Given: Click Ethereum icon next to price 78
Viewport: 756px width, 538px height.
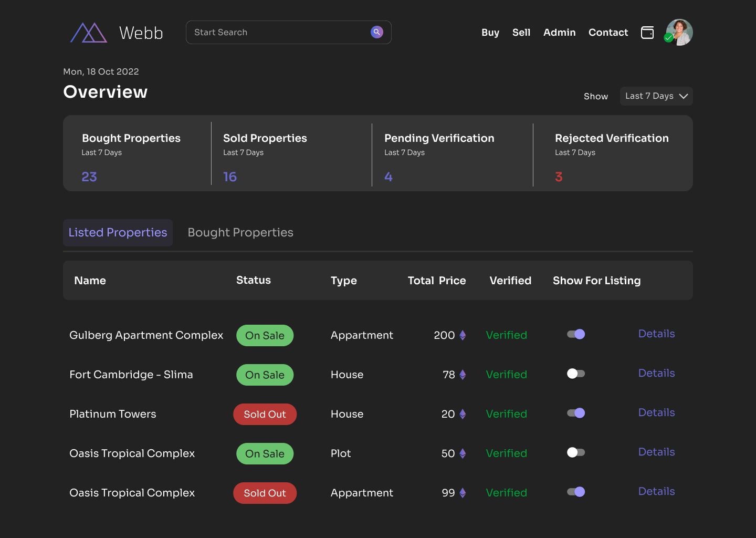Looking at the screenshot, I should 463,375.
